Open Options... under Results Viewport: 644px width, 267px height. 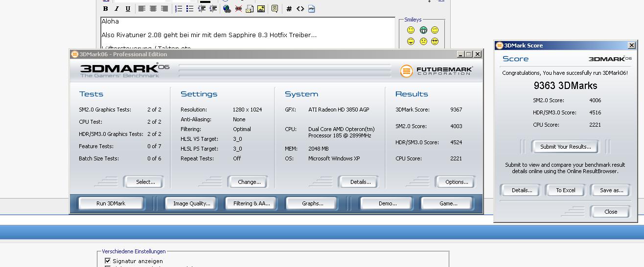(x=455, y=182)
